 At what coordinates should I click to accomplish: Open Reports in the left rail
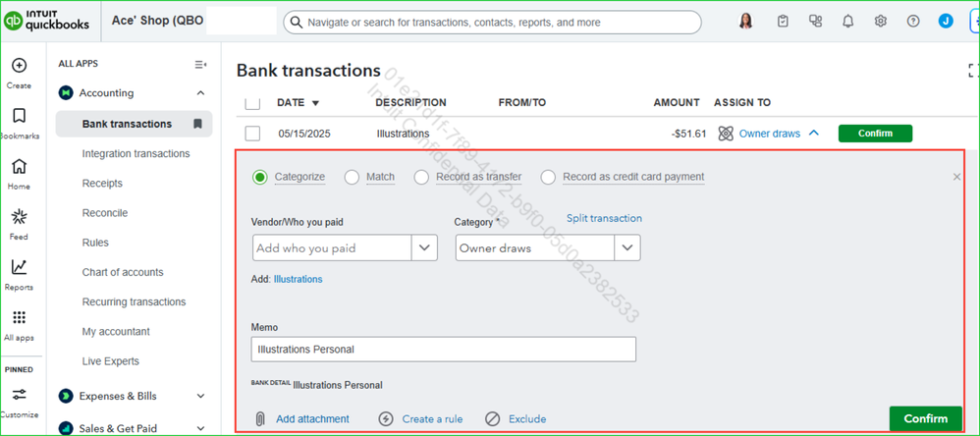[20, 275]
